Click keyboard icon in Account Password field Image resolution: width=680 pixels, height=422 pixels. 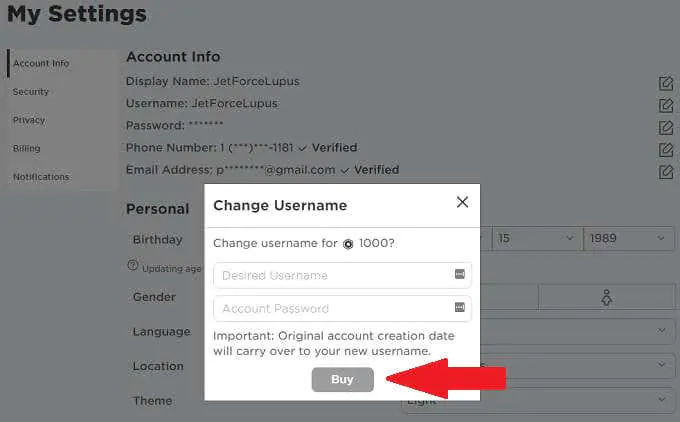pos(460,307)
